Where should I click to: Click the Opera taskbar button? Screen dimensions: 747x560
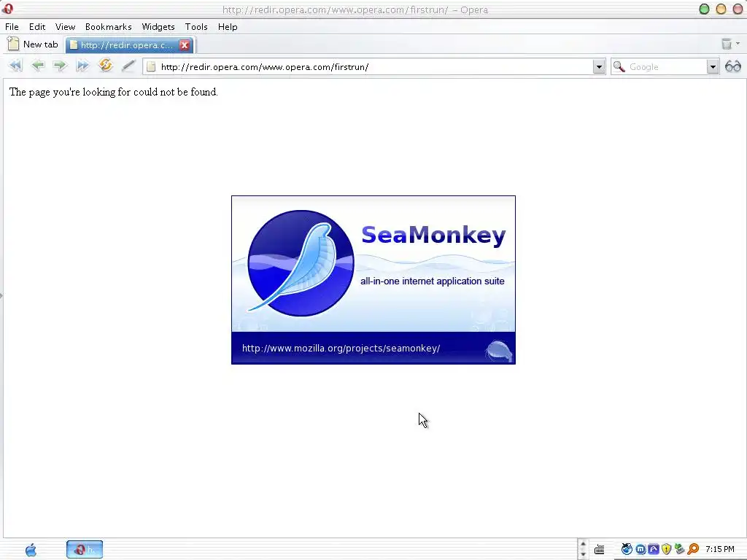point(85,550)
